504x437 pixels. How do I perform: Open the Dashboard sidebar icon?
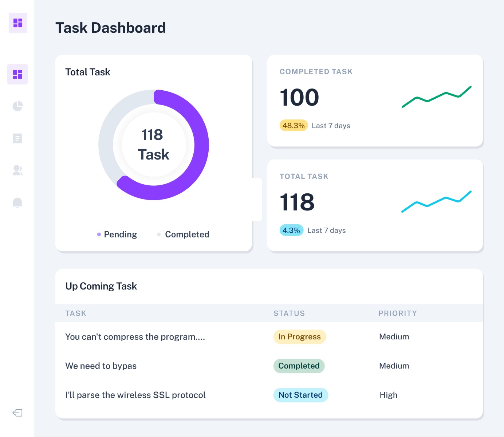(17, 74)
